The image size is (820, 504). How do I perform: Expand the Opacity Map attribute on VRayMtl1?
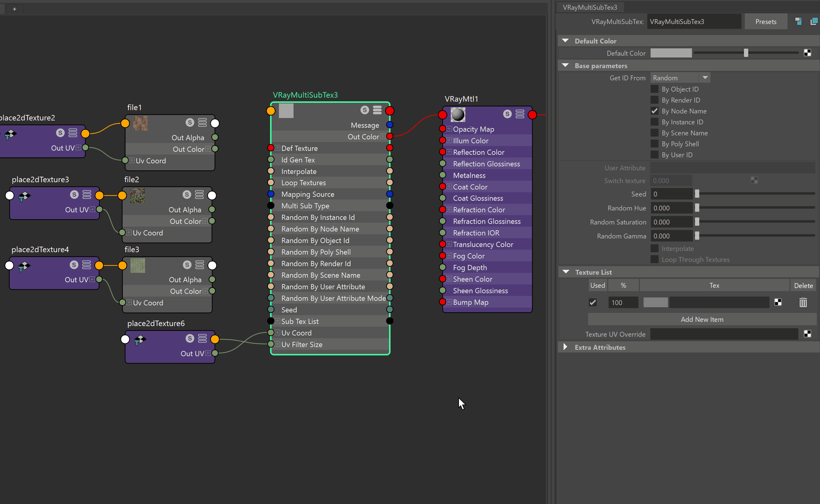(x=449, y=129)
